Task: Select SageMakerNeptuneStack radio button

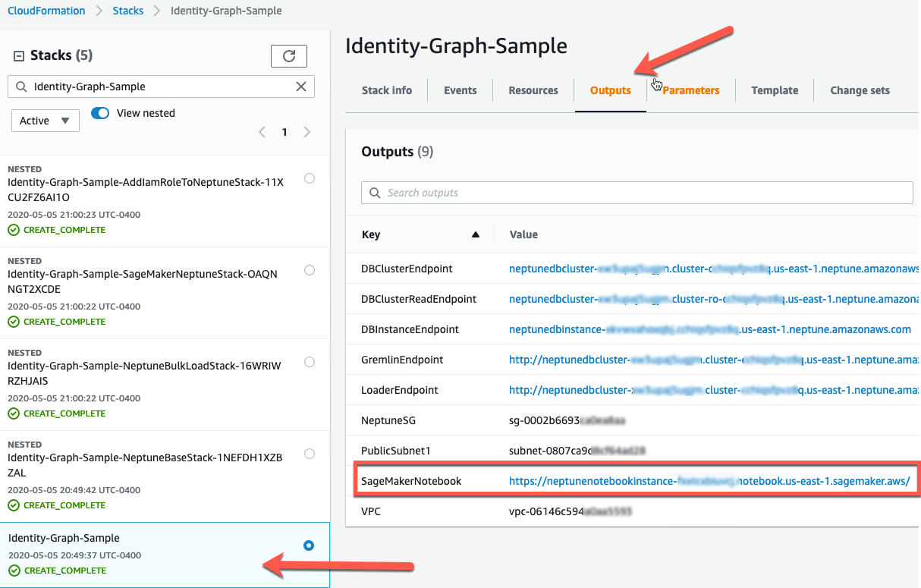Action: [x=310, y=270]
